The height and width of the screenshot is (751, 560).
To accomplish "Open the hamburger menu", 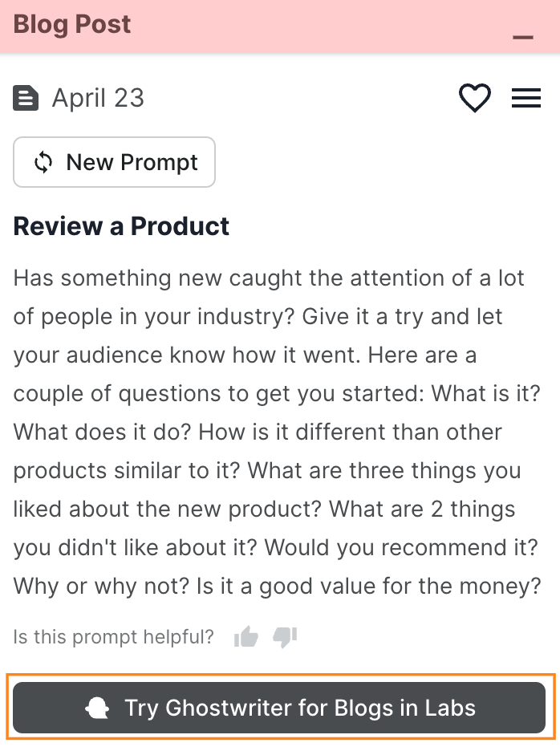I will coord(526,99).
